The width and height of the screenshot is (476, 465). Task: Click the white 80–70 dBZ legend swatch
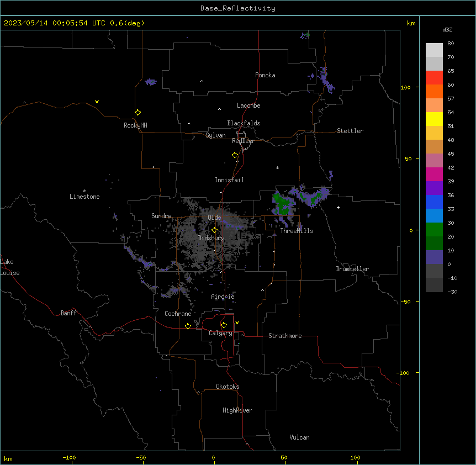click(x=434, y=50)
